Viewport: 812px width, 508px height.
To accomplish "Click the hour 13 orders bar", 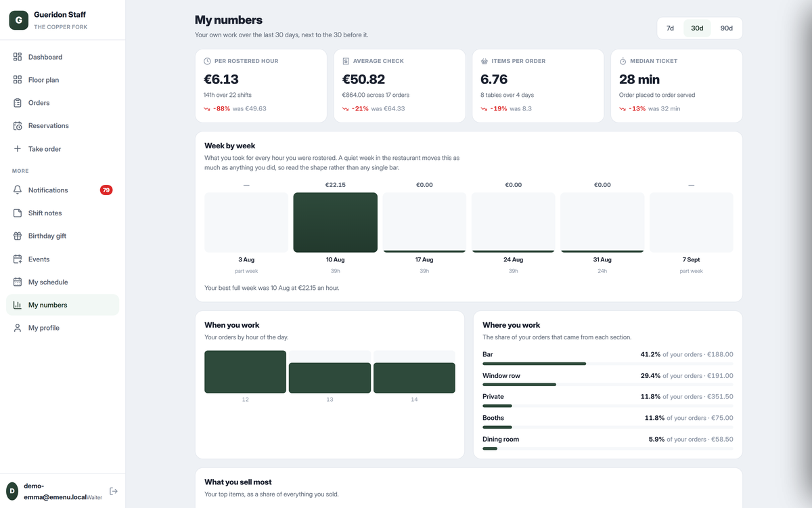I will (x=330, y=378).
